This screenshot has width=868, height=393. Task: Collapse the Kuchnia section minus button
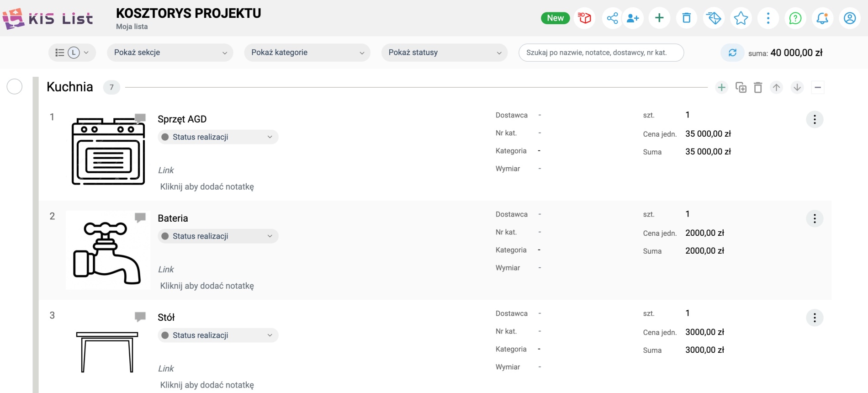pyautogui.click(x=818, y=87)
